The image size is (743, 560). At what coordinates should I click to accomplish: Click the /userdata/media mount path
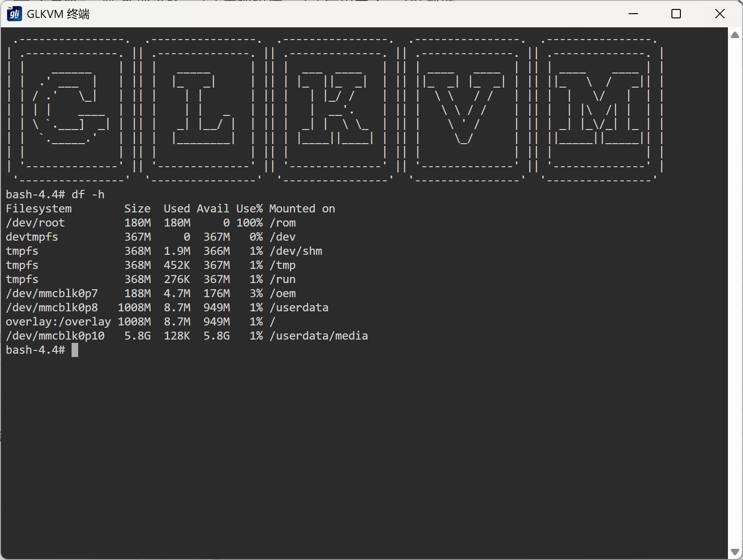(319, 336)
